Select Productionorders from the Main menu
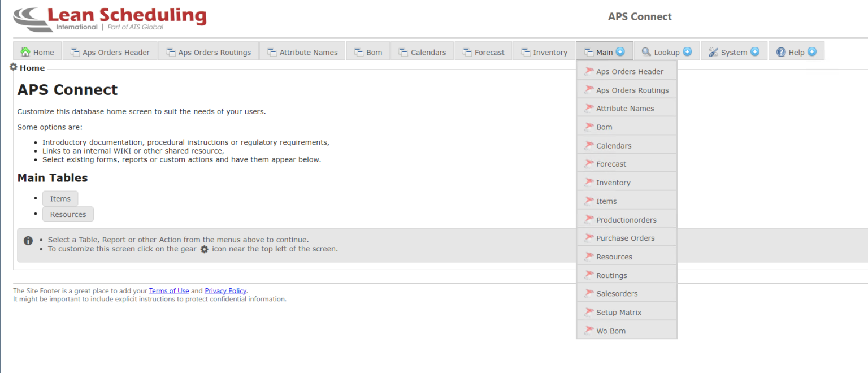Image resolution: width=868 pixels, height=373 pixels. [x=626, y=220]
